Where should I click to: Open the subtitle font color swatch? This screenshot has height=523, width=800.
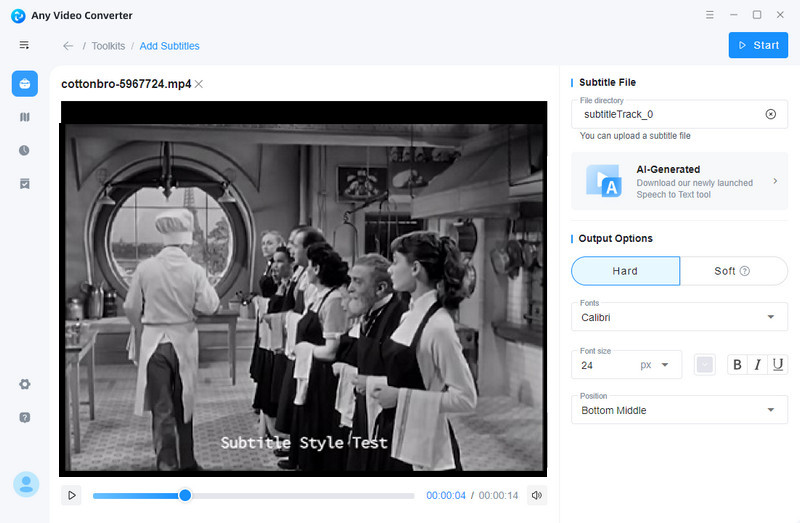[x=705, y=365]
